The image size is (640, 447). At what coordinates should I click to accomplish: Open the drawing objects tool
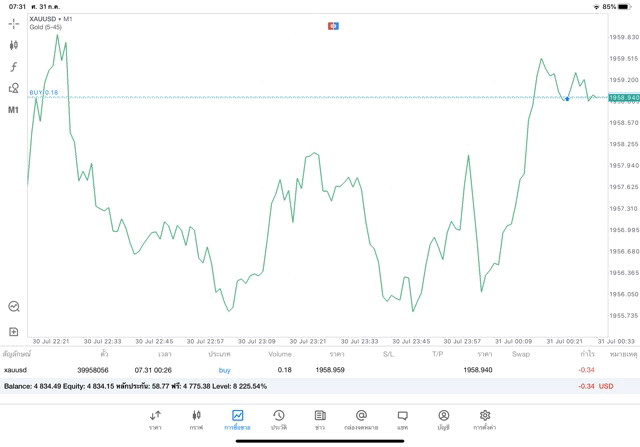pyautogui.click(x=14, y=88)
